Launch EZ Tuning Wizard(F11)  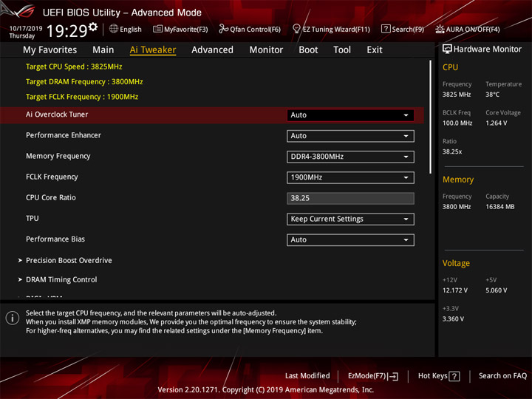[331, 29]
